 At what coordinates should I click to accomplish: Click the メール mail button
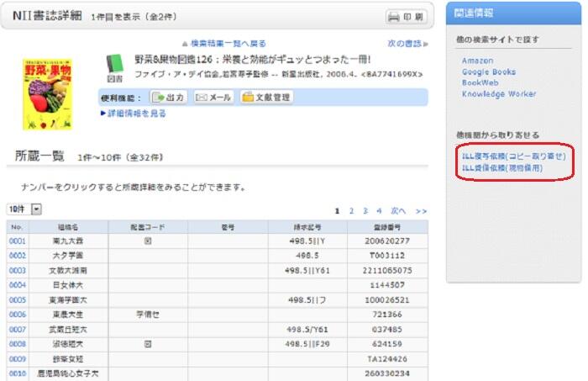(x=213, y=97)
